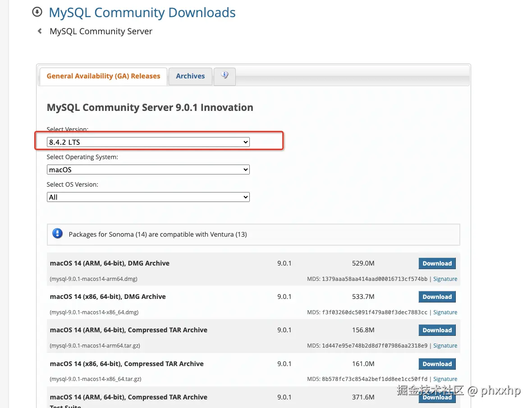532x408 pixels.
Task: Click the heading MySQL Community Server 9.0.1 Innovation
Action: [x=150, y=107]
